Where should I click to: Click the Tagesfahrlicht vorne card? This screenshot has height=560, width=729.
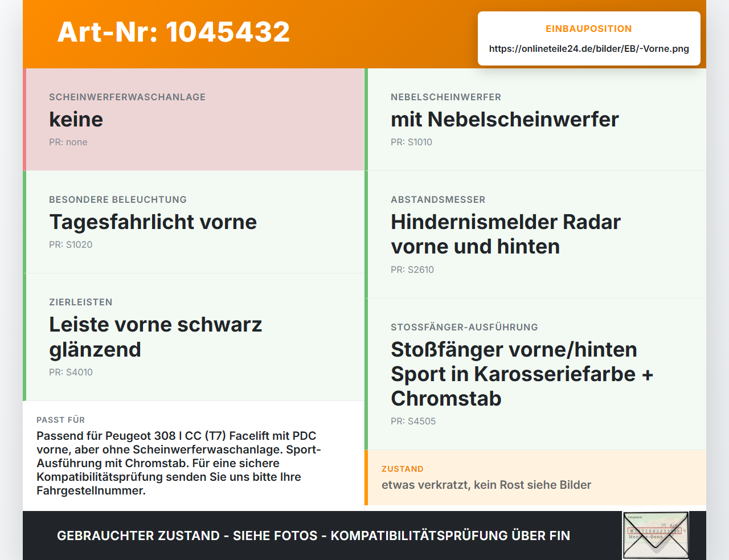(x=194, y=222)
